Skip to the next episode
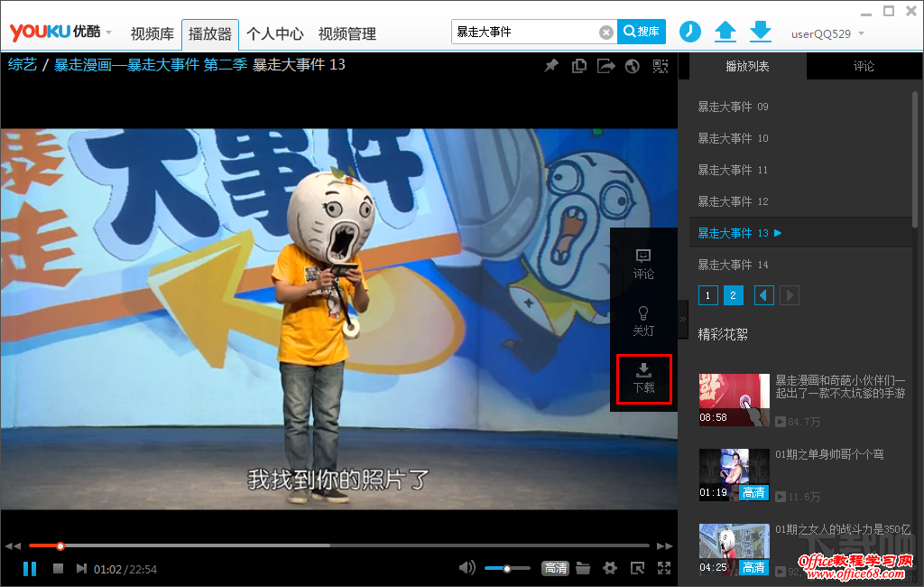 click(x=81, y=568)
